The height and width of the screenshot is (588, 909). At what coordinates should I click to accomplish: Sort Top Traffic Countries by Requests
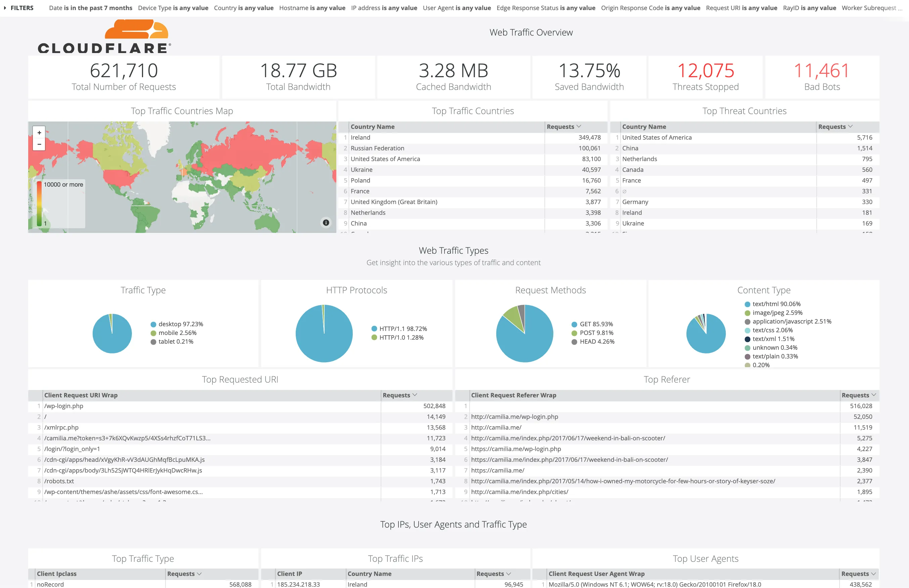pyautogui.click(x=564, y=127)
